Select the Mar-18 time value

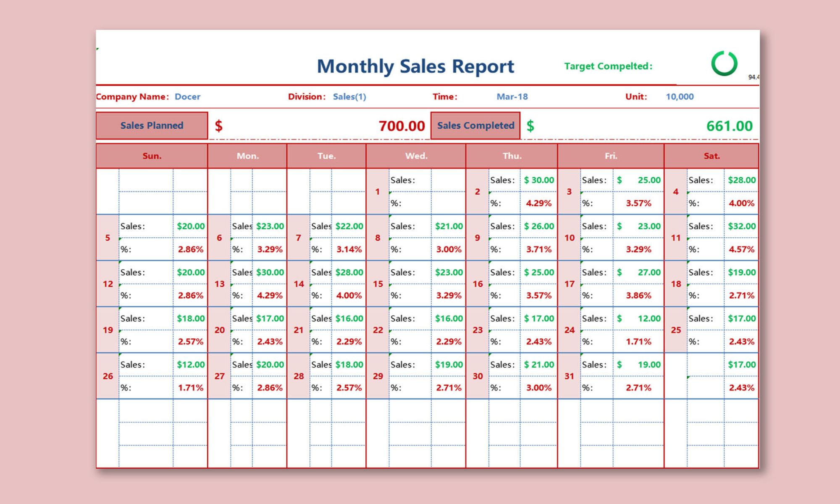click(x=512, y=97)
